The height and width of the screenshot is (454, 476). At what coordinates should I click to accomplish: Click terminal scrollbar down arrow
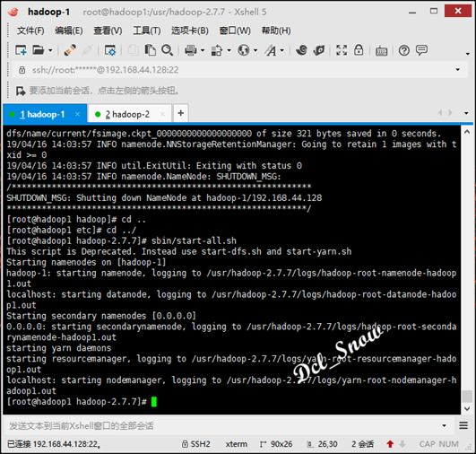coord(467,409)
